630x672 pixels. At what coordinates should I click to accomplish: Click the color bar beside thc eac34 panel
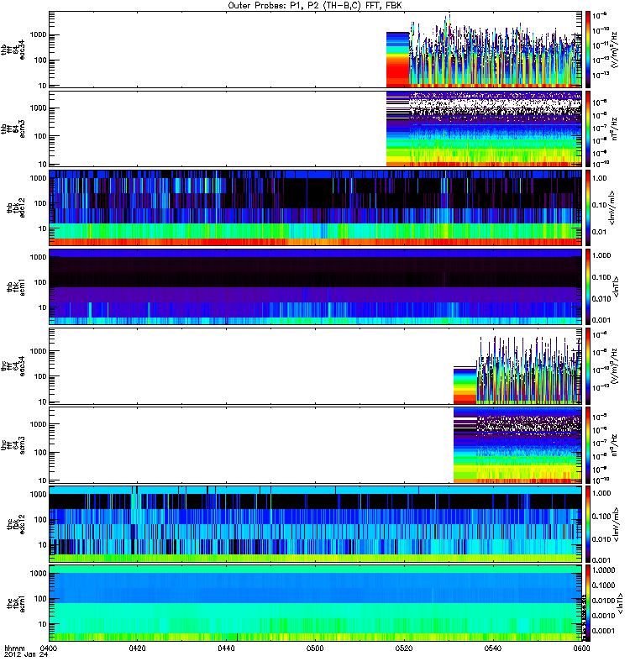tap(587, 365)
